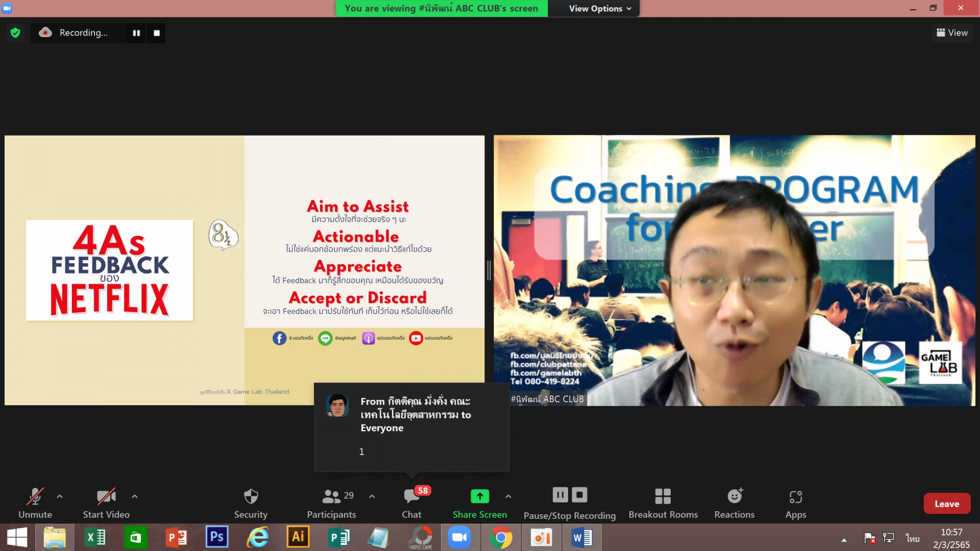
Task: Open the Participants panel
Action: (332, 504)
